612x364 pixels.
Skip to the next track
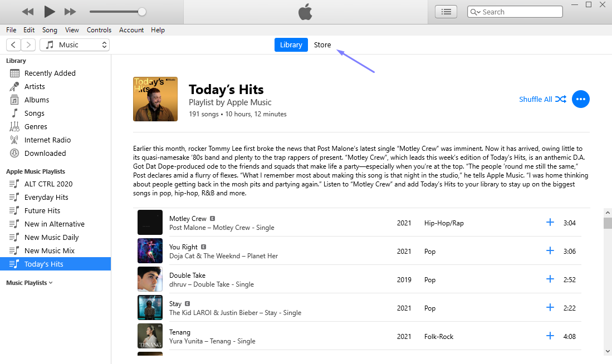tap(70, 12)
